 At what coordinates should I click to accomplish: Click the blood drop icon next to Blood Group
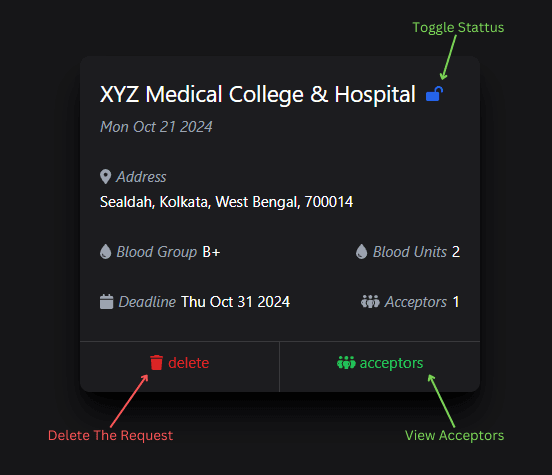pyautogui.click(x=105, y=252)
